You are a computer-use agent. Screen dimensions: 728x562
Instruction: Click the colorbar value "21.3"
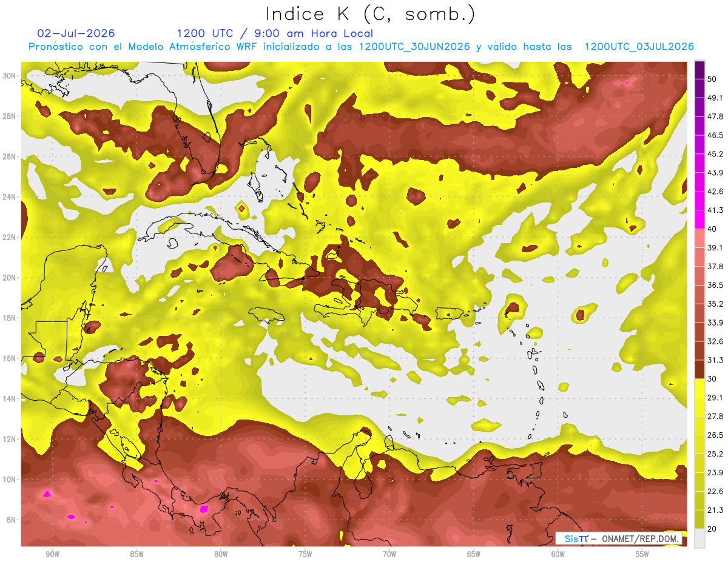coord(716,510)
